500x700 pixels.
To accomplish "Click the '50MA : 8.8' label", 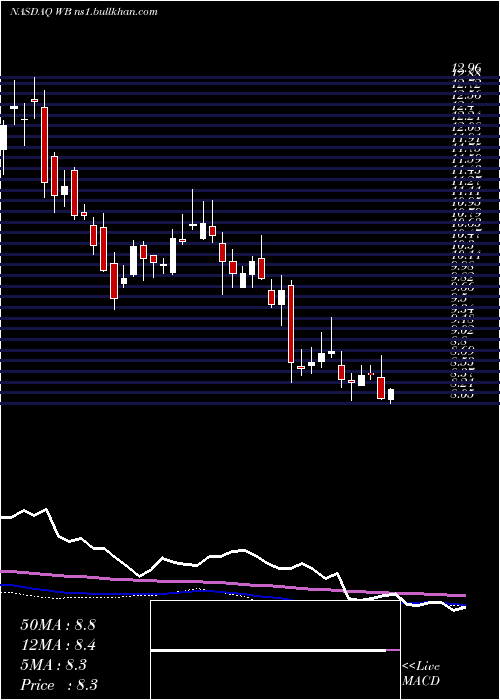I will 58,625.
